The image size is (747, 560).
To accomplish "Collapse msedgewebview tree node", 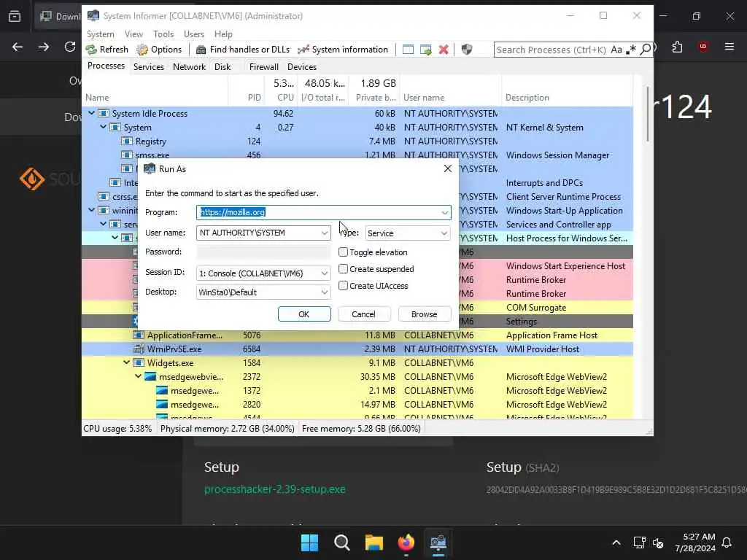I will click(x=138, y=377).
